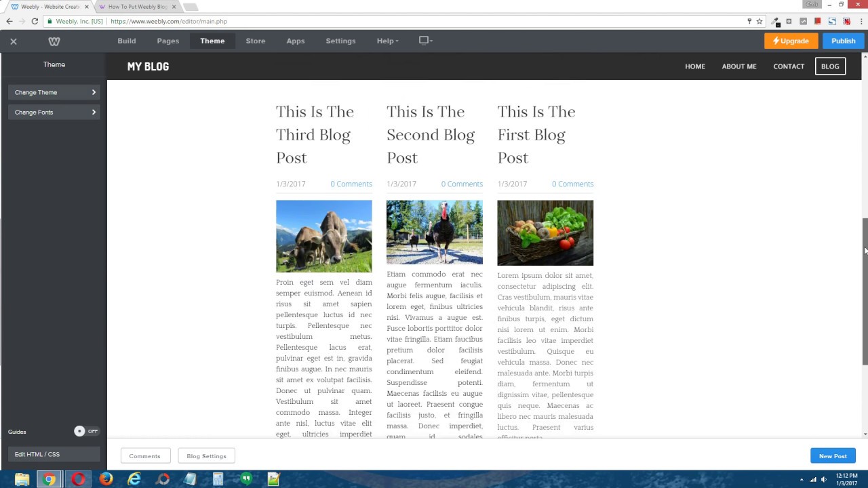Screen dimensions: 868x488
Task: Click the power button extension icon
Action: [x=789, y=21]
